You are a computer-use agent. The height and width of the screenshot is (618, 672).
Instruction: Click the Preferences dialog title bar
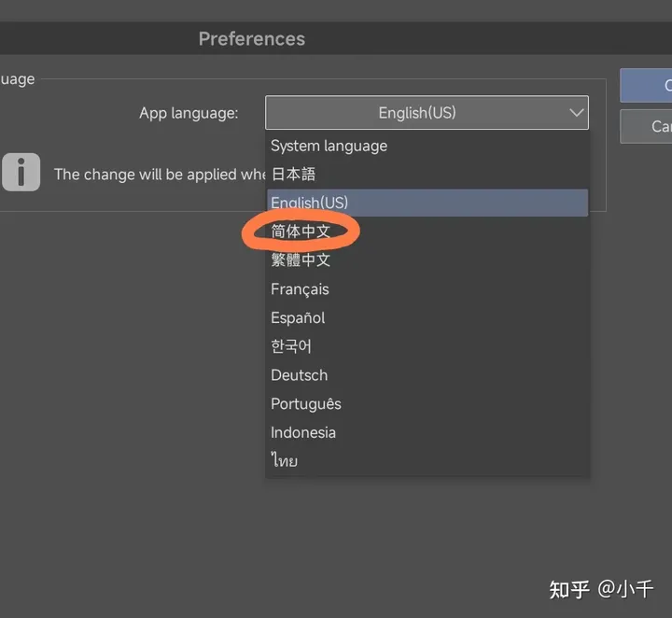point(251,39)
